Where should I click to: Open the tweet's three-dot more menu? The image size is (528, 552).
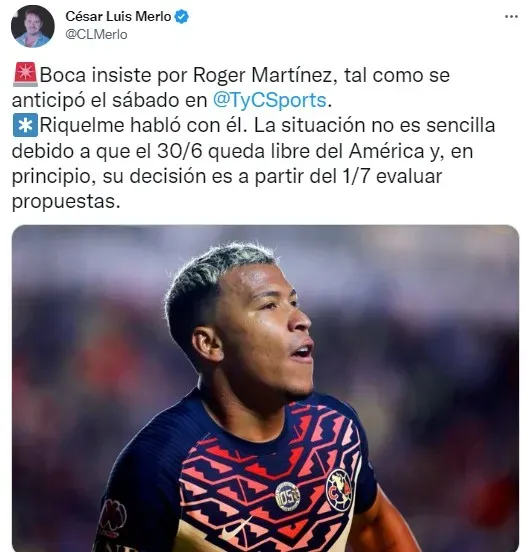pyautogui.click(x=511, y=17)
